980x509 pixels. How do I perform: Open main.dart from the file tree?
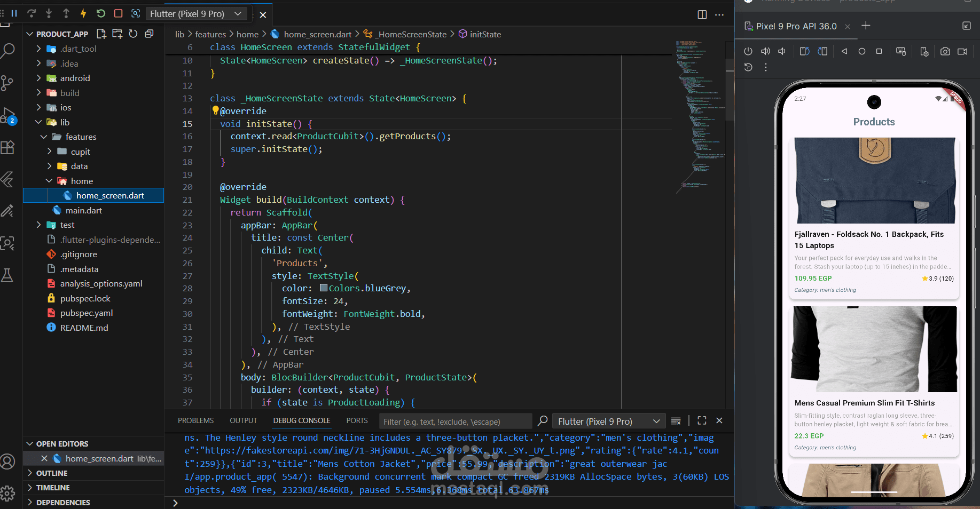point(84,210)
